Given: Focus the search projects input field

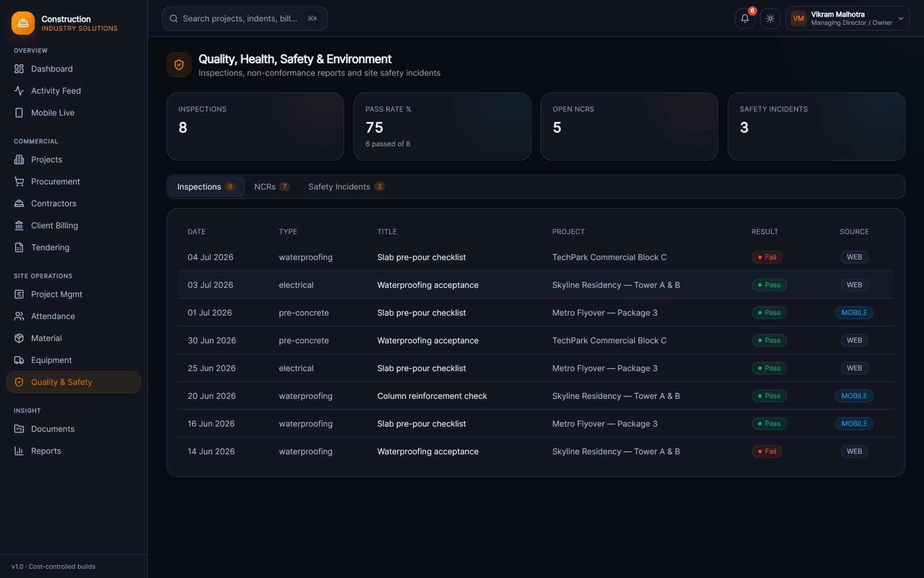Looking at the screenshot, I should tap(245, 18).
